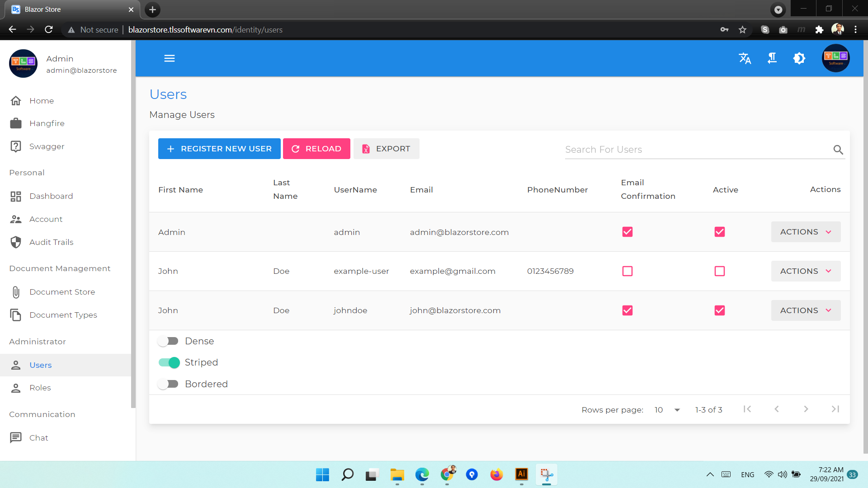Click the search magnifier icon

pos(838,150)
